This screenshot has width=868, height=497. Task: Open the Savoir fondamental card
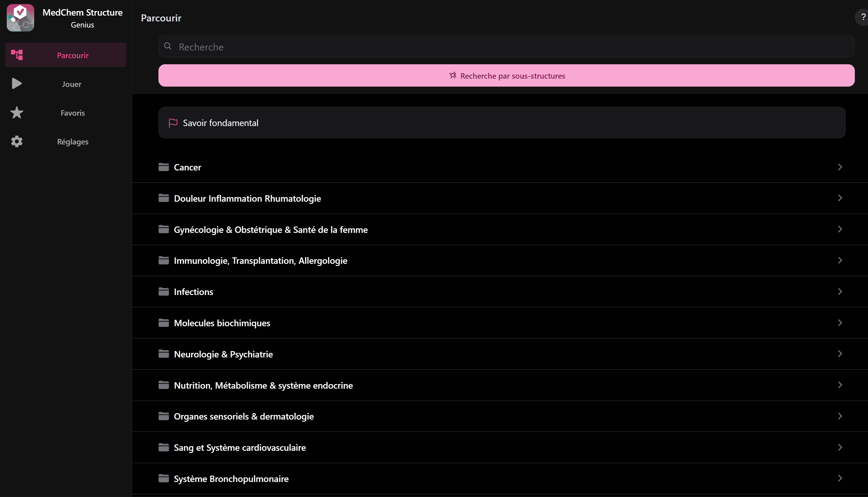point(502,122)
